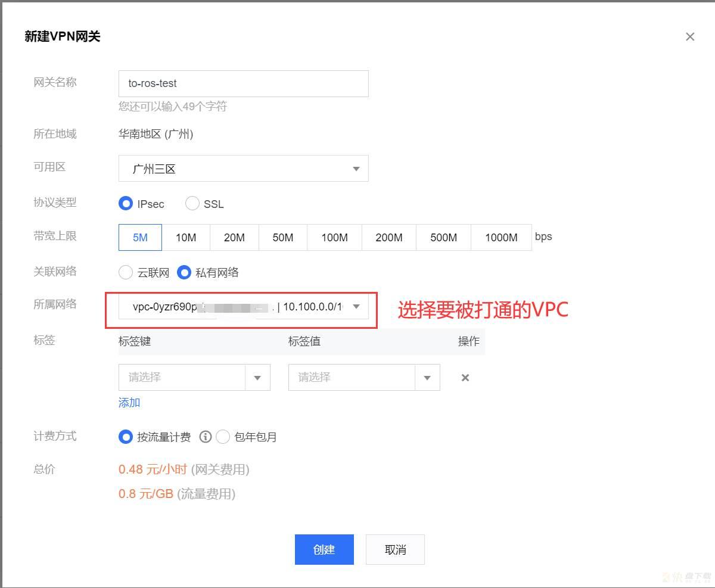Image resolution: width=715 pixels, height=588 pixels.
Task: Choose 5M bandwidth limit
Action: [140, 237]
